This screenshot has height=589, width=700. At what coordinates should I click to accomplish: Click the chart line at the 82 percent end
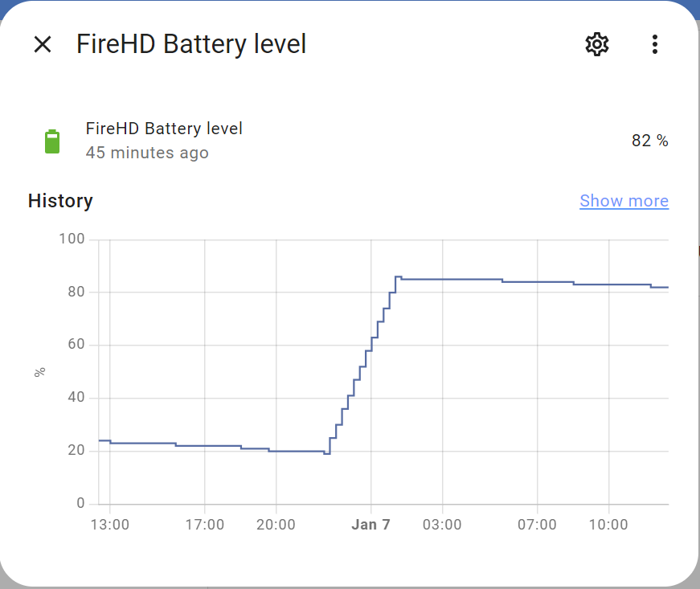coord(660,288)
